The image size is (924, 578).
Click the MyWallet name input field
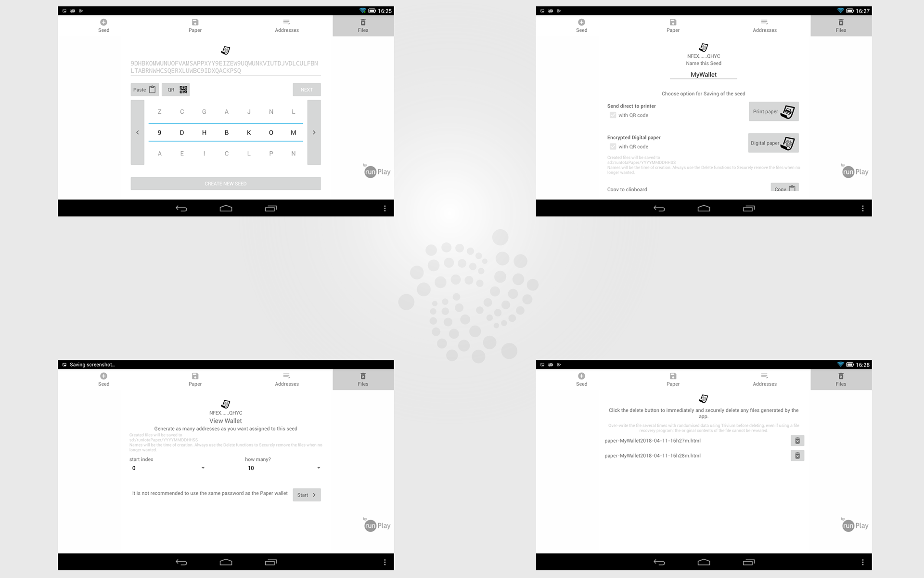[x=703, y=75]
